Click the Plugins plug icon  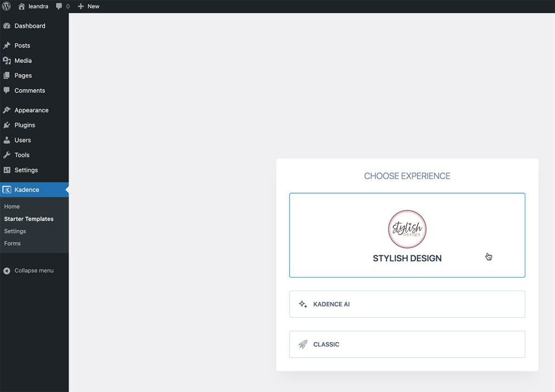[x=7, y=125]
